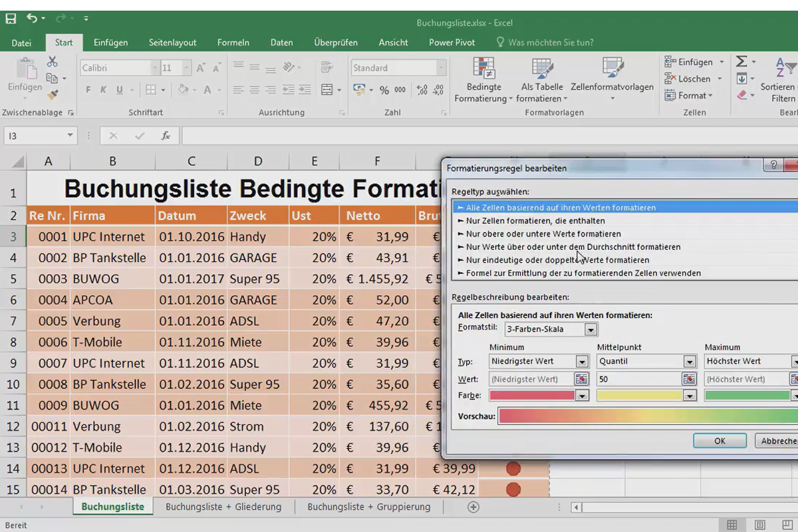Viewport: 798px width, 532px height.
Task: Open the Einfügen dropdown in Zellen group
Action: point(721,62)
